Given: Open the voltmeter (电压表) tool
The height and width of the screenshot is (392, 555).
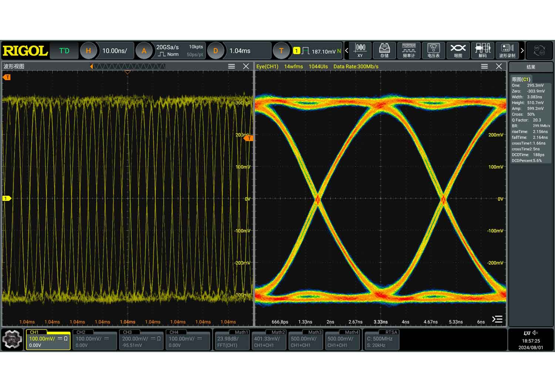Looking at the screenshot, I should click(433, 51).
